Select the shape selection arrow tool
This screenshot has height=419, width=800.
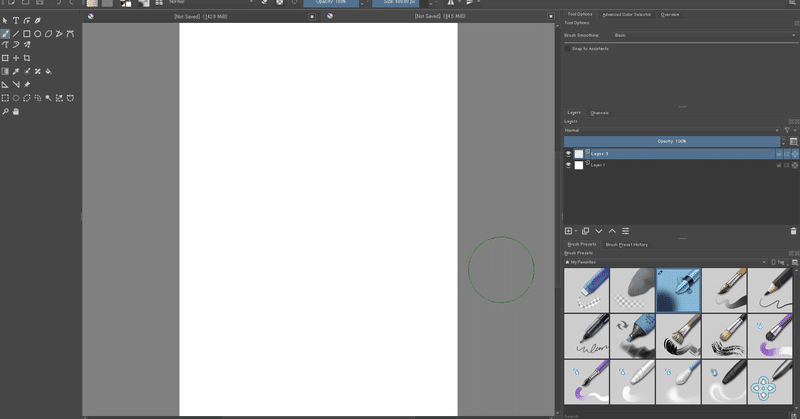(5, 21)
